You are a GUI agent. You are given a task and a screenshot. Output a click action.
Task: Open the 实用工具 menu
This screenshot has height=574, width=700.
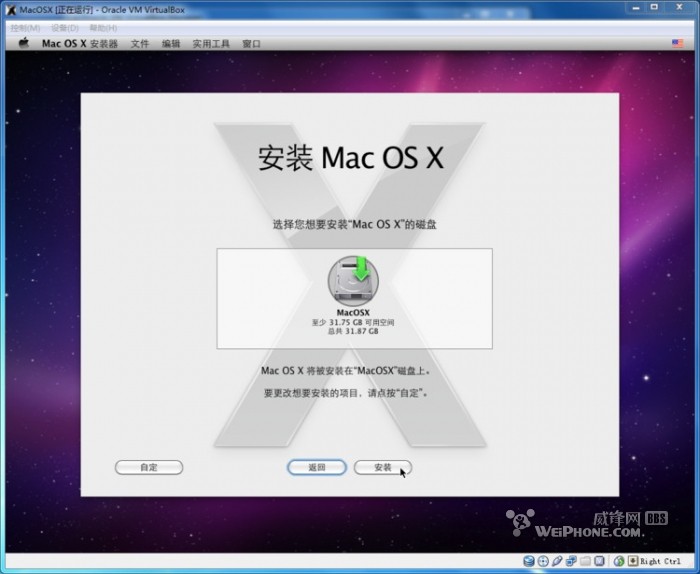tap(211, 44)
